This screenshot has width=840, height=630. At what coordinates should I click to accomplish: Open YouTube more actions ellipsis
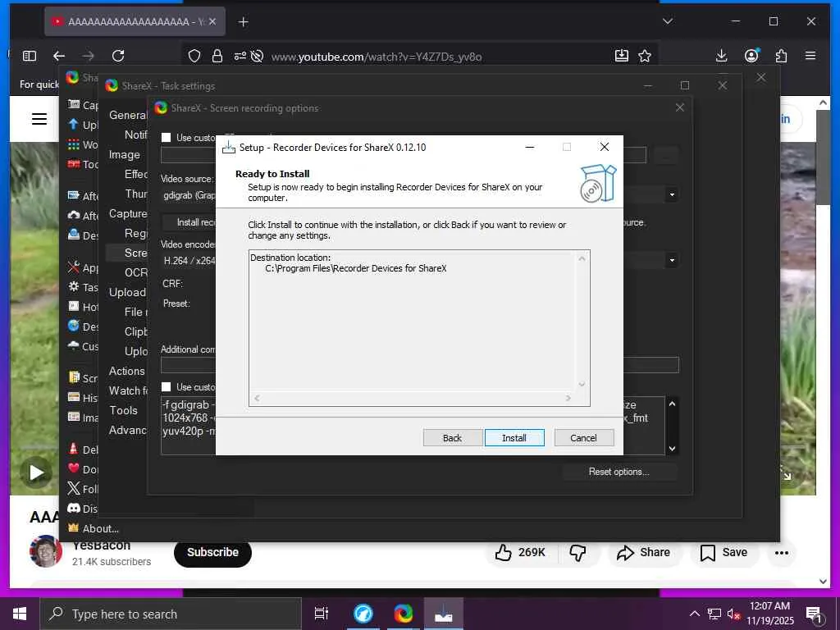point(782,552)
